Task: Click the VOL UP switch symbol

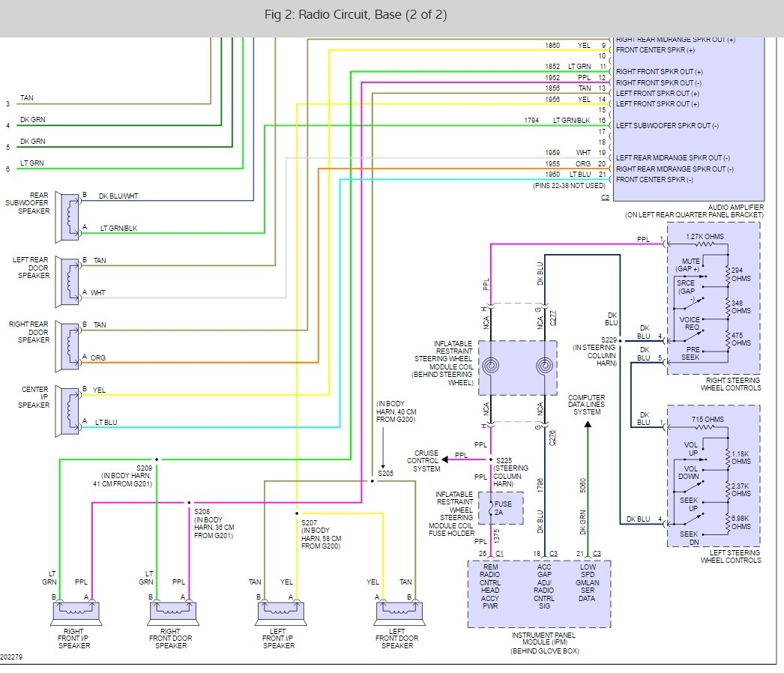Action: coord(693,457)
